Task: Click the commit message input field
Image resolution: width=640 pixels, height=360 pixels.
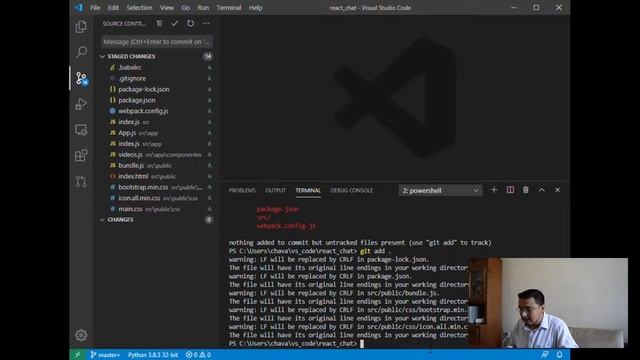Action: coord(157,42)
